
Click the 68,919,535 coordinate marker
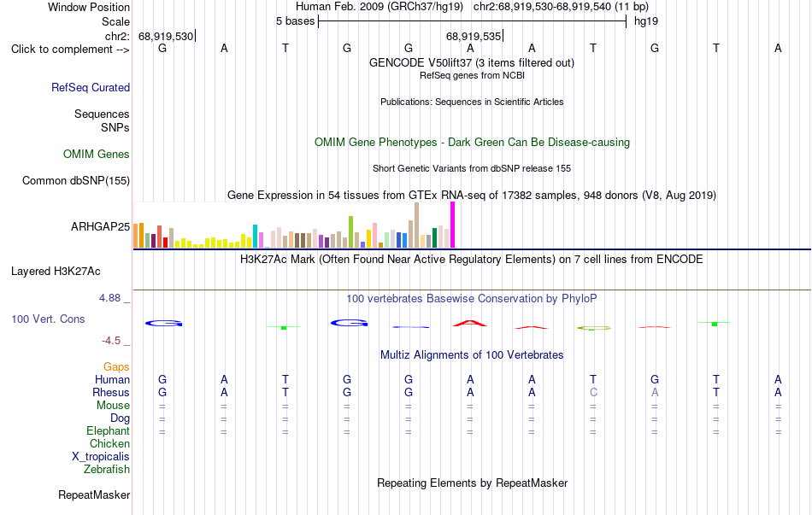pyautogui.click(x=474, y=36)
